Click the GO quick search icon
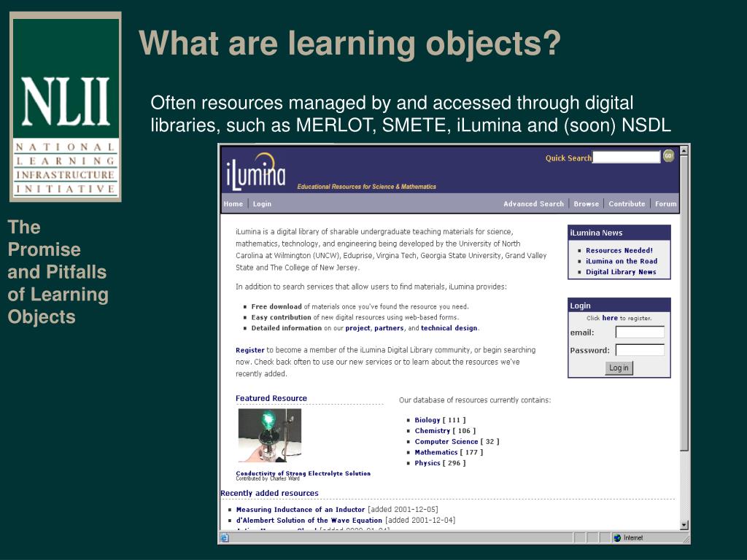Screen dimensions: 747x560 click(668, 156)
